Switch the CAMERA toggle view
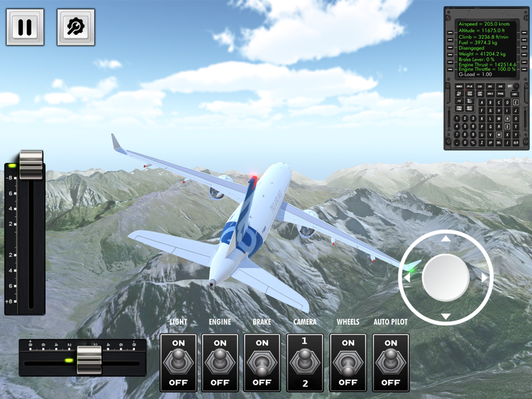Viewport: 532px width, 399px height. coord(305,363)
